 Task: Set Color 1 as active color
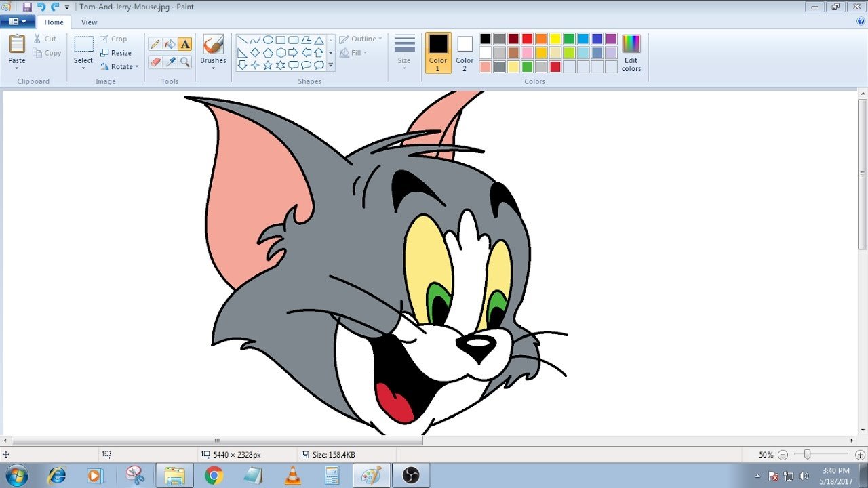coord(438,52)
